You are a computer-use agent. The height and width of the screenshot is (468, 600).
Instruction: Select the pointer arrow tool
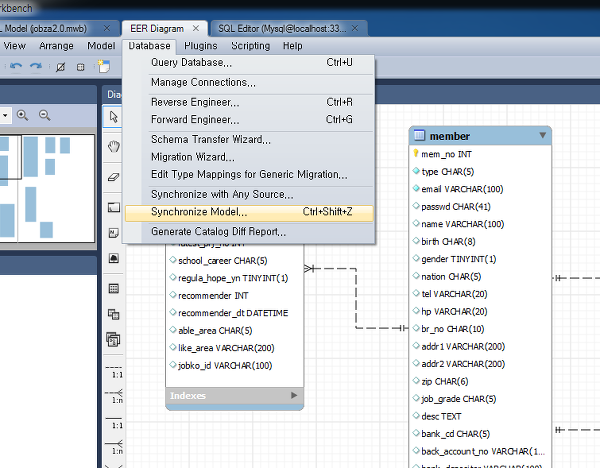pyautogui.click(x=113, y=116)
